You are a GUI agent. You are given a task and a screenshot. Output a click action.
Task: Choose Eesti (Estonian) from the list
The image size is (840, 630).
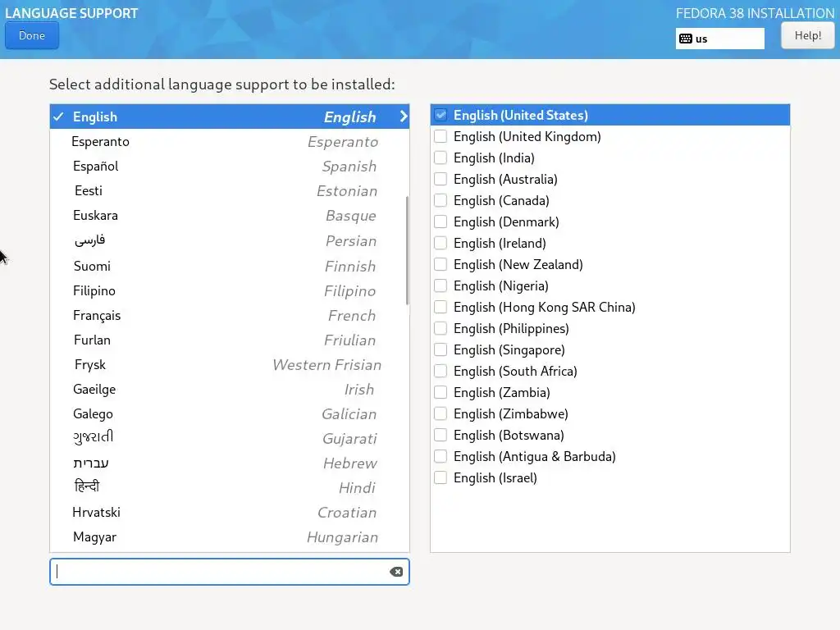tap(230, 190)
